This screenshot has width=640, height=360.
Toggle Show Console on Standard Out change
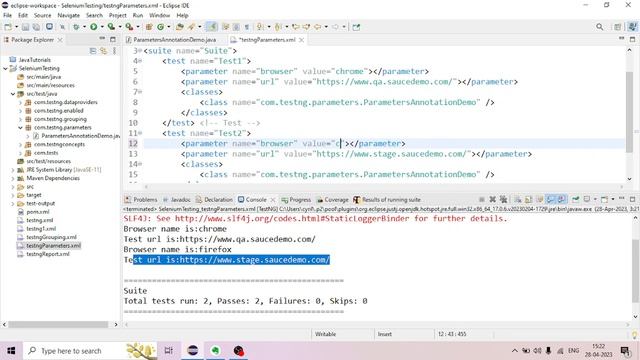pyautogui.click(x=551, y=199)
